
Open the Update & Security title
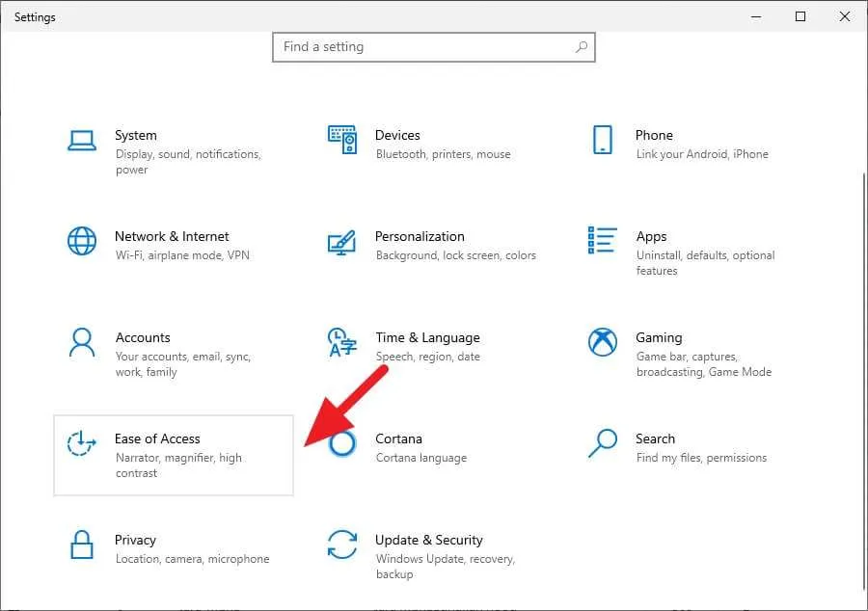428,540
